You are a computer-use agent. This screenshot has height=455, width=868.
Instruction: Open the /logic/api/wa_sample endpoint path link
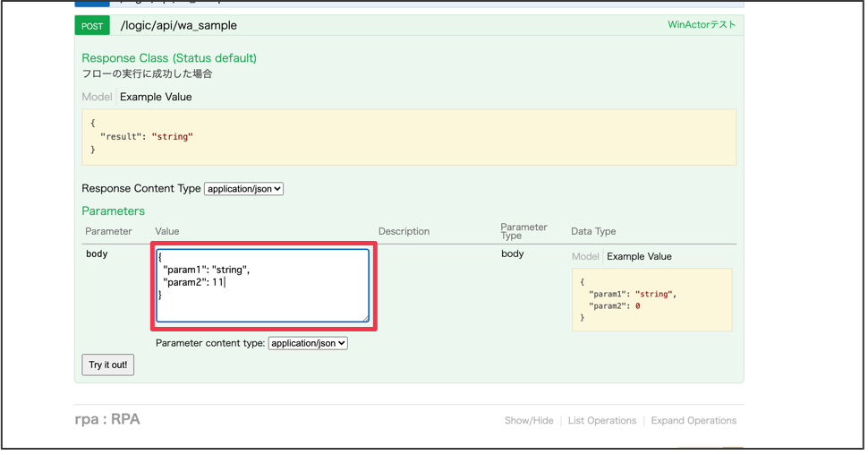click(x=178, y=26)
